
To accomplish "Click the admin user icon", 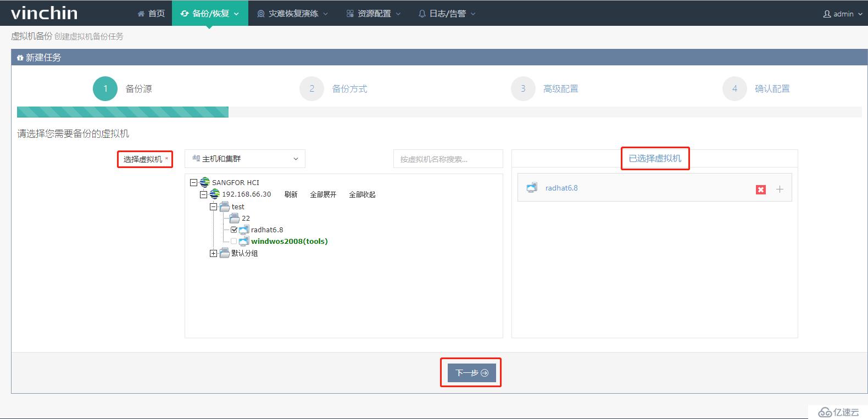I will tap(827, 14).
